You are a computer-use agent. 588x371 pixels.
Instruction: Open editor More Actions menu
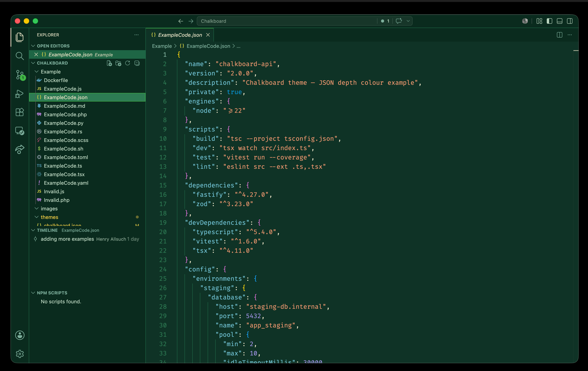coord(570,35)
